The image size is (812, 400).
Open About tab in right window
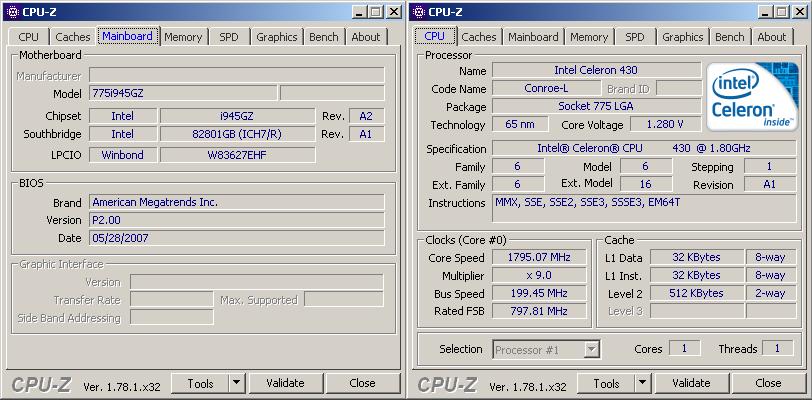click(x=772, y=37)
